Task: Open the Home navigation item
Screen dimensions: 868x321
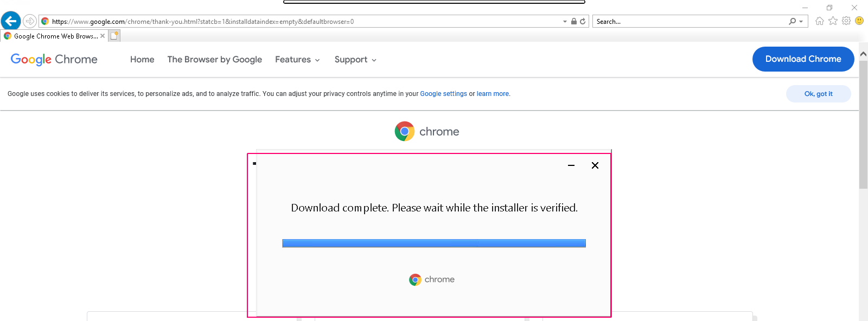Action: coord(142,60)
